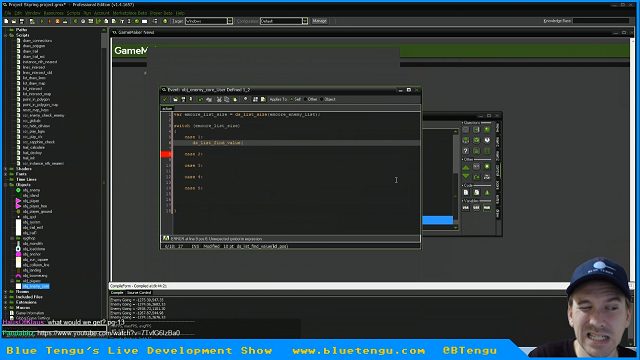Image resolution: width=640 pixels, height=360 pixels.
Task: Click the red breakpoint marker in the code gutter
Action: click(x=166, y=154)
